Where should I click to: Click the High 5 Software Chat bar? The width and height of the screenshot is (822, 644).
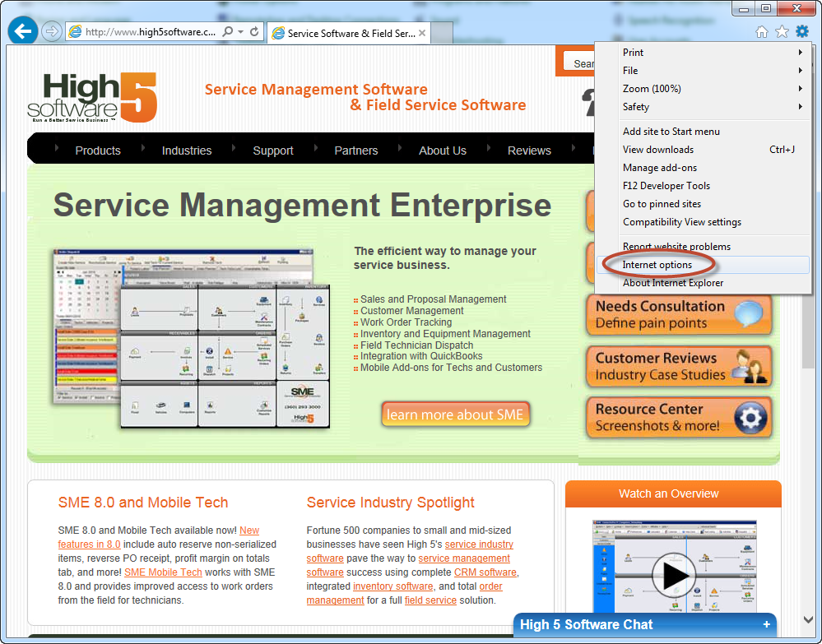[x=645, y=624]
